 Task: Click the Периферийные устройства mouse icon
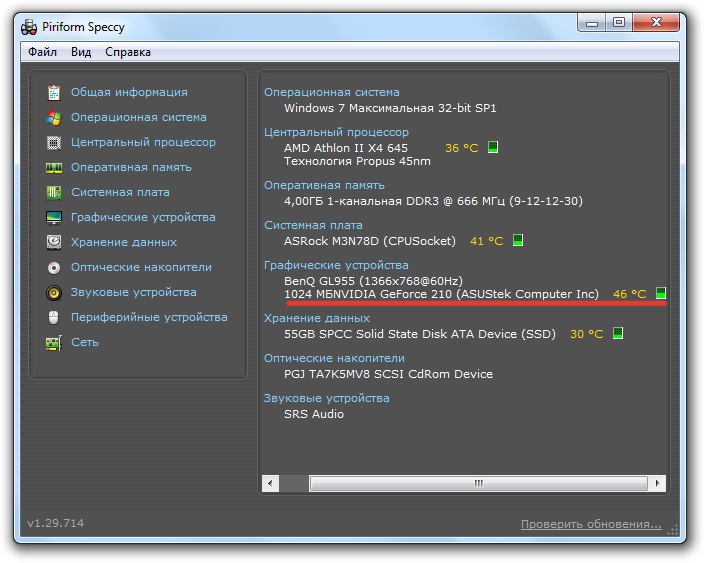pos(54,318)
